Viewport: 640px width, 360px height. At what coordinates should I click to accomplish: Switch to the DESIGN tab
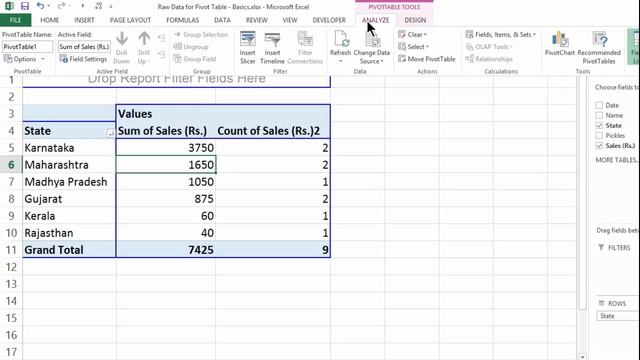415,20
